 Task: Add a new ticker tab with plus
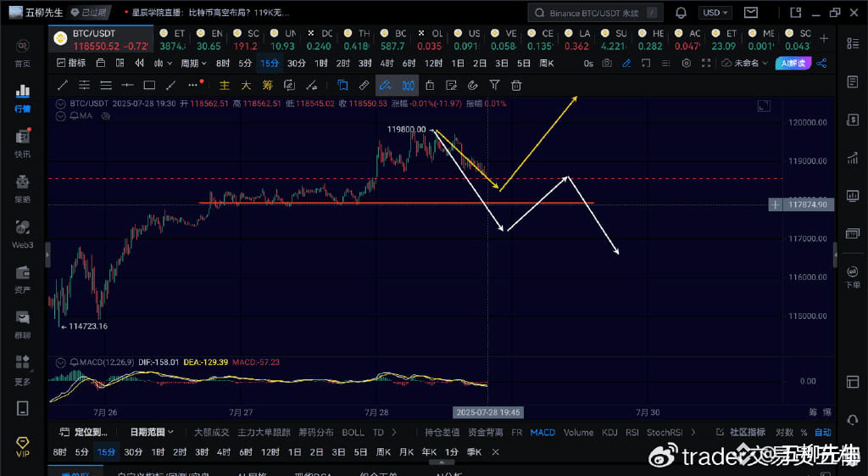coord(824,38)
